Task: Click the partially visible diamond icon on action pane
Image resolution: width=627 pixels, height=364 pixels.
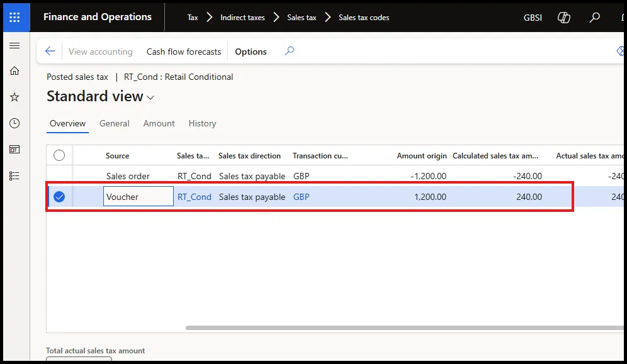Action: tap(620, 51)
